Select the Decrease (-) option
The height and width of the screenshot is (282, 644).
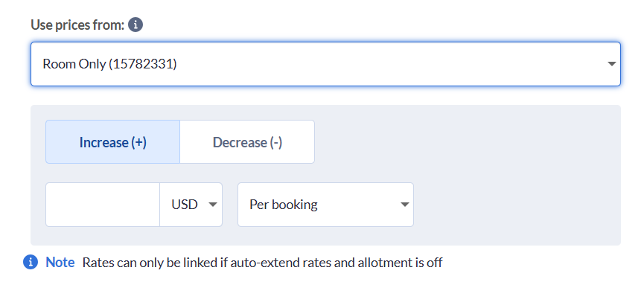pyautogui.click(x=247, y=142)
